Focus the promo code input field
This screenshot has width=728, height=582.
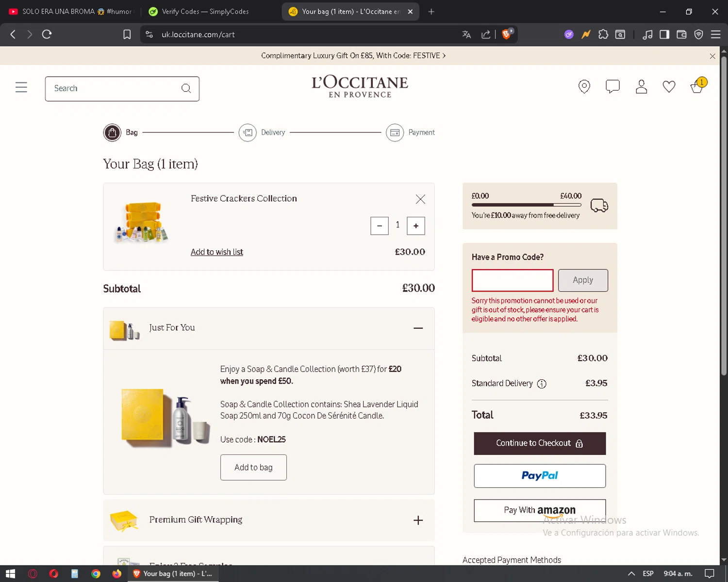(513, 280)
